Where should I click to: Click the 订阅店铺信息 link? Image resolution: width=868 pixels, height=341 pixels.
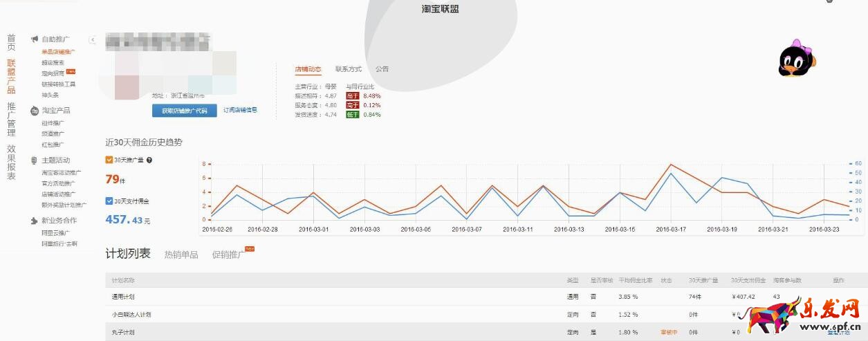(240, 110)
